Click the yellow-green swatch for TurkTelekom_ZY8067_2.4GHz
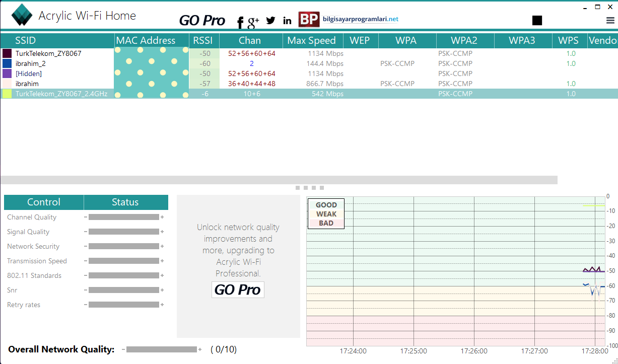The height and width of the screenshot is (364, 618). tap(7, 94)
